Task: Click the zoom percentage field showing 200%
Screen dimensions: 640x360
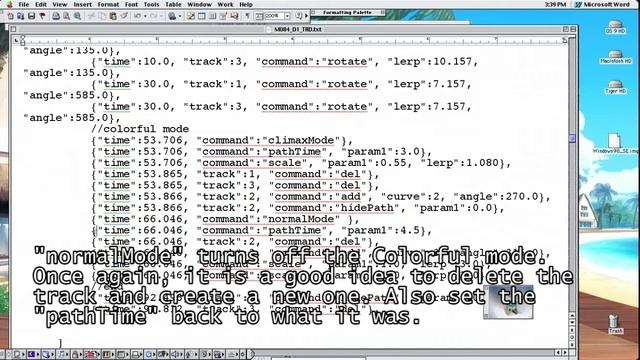Action: point(274,16)
